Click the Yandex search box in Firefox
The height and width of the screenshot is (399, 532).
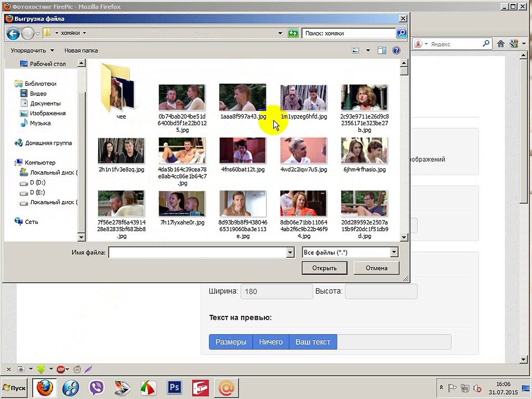click(x=454, y=44)
